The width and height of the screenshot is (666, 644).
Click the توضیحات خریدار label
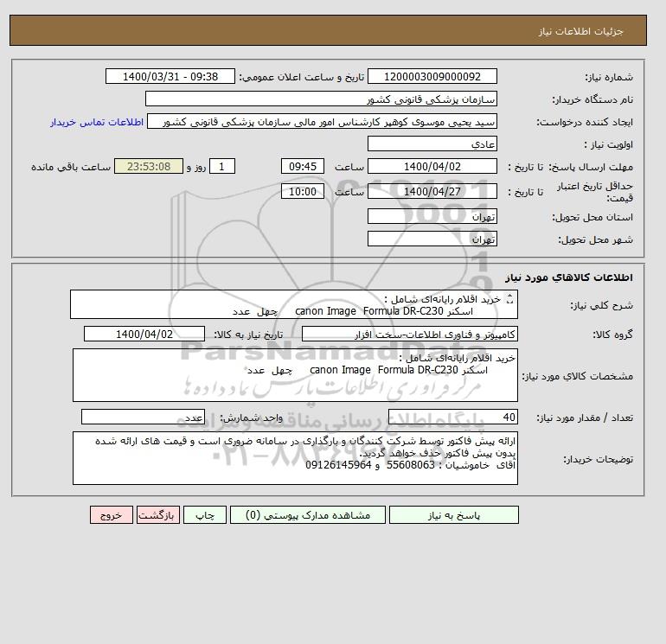click(598, 459)
